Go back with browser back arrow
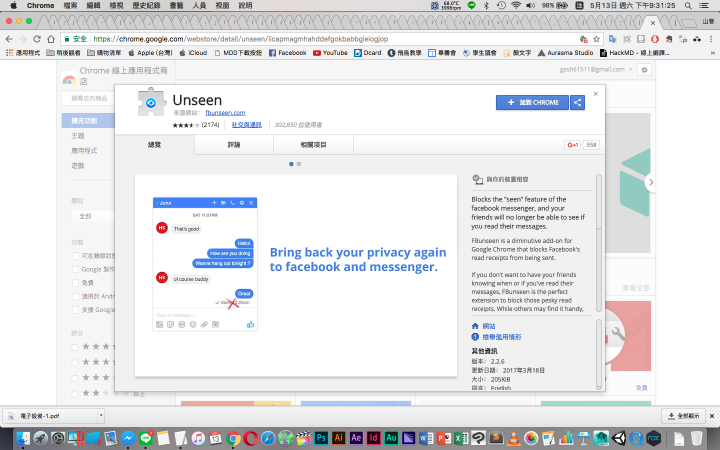Screen dimensions: 720x450 click(9, 39)
